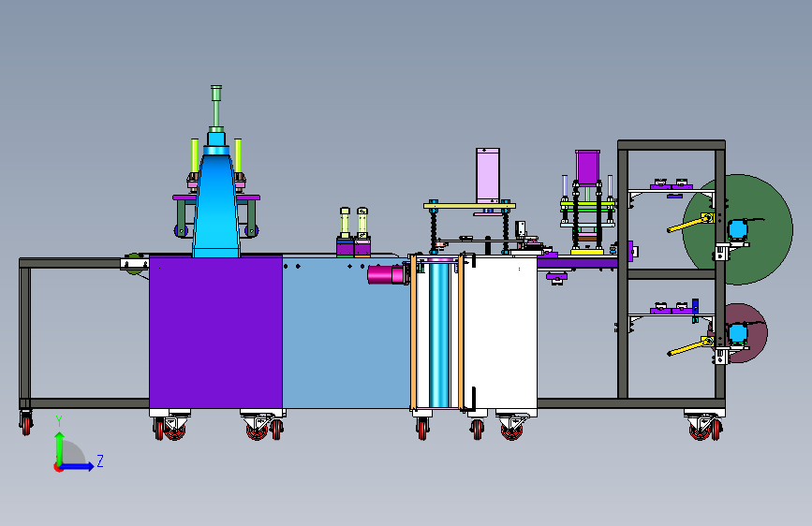
Task: Select the far-left red caster wheel
Action: point(26,425)
